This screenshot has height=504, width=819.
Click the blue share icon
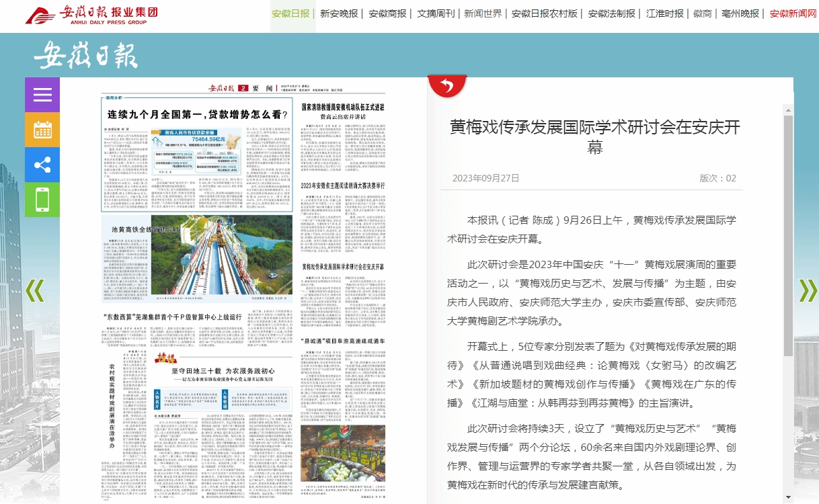click(x=42, y=165)
